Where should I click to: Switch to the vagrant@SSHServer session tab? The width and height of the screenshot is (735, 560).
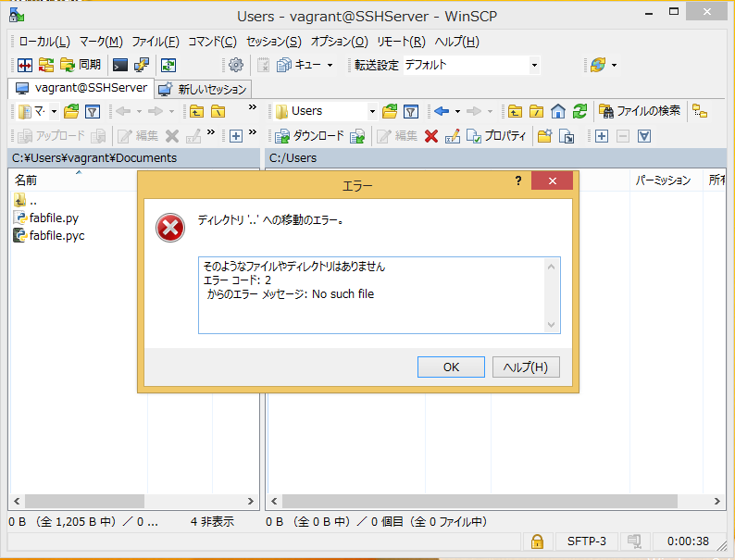[x=81, y=88]
